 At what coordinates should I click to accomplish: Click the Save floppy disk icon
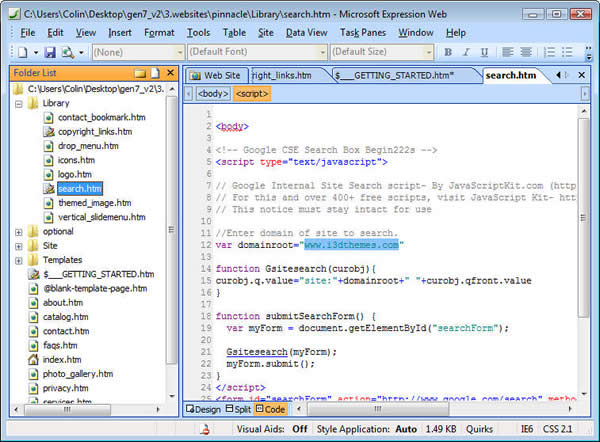(x=50, y=52)
